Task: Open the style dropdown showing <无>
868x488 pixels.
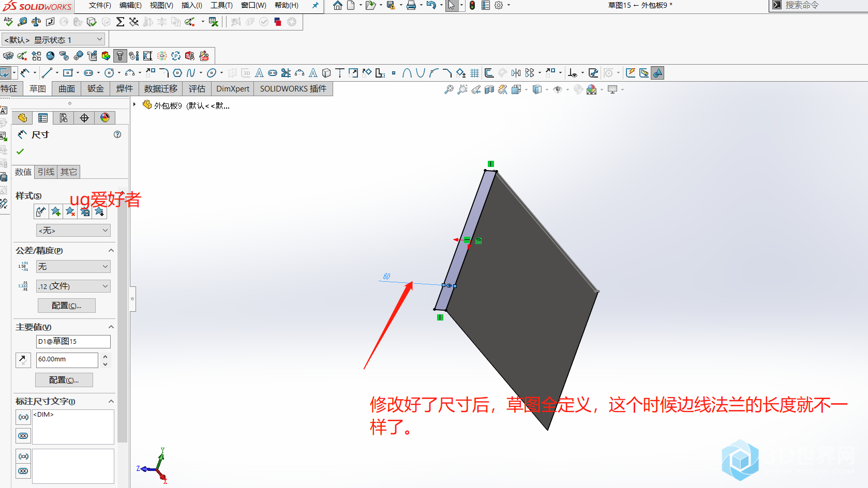Action: [x=73, y=230]
